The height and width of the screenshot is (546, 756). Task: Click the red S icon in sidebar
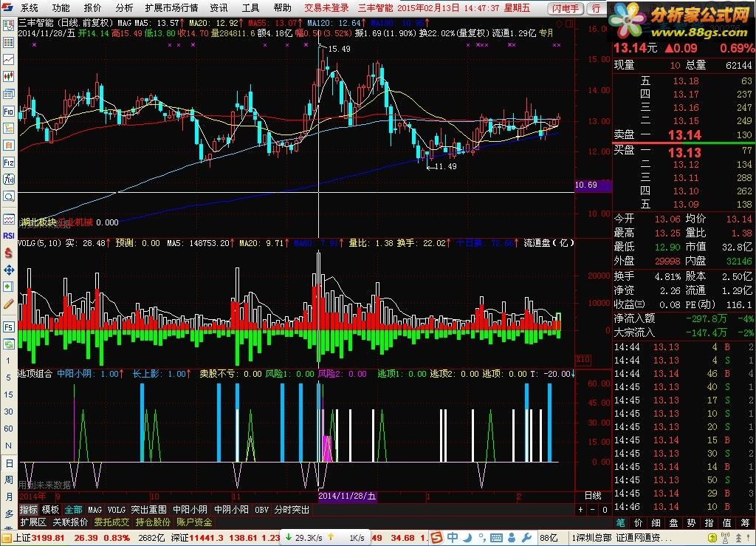(9, 253)
